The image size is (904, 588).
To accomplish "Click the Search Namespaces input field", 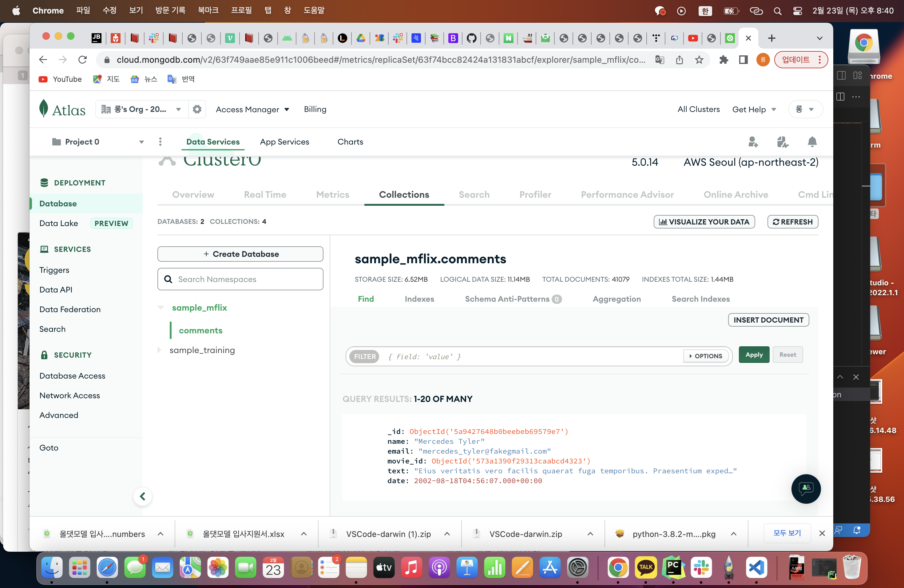I will [240, 279].
